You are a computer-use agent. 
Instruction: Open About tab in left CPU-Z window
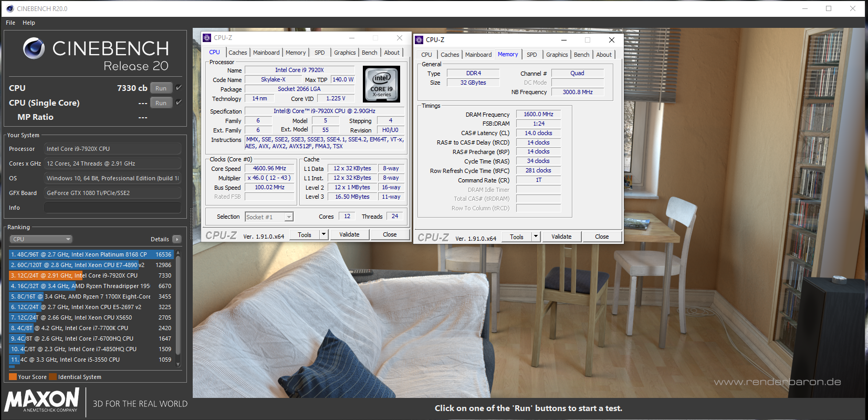[392, 53]
